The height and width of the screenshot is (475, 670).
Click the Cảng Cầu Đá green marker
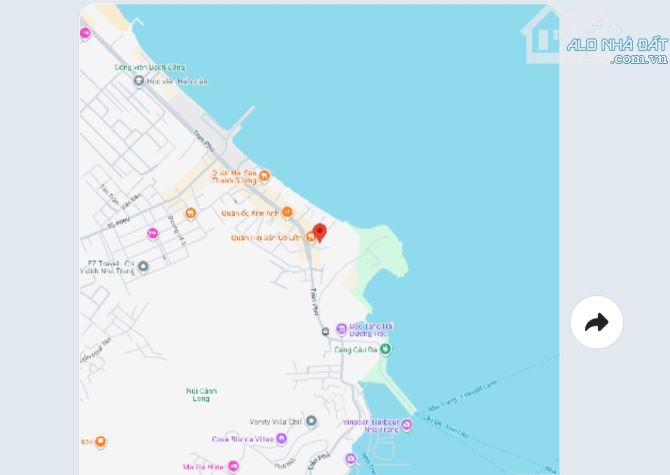click(385, 349)
